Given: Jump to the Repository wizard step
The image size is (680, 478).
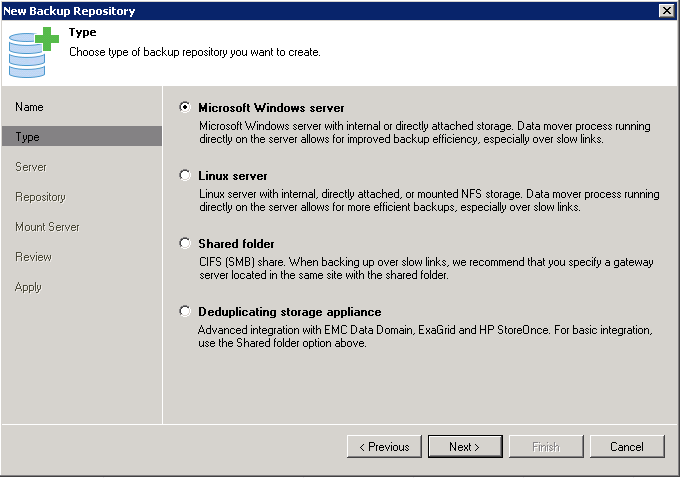Looking at the screenshot, I should pos(40,197).
